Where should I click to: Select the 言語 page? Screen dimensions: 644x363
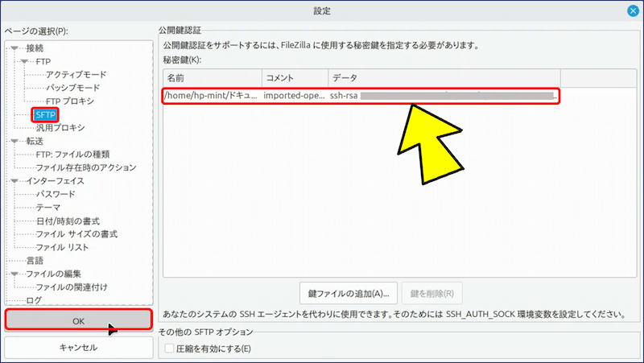(x=35, y=261)
